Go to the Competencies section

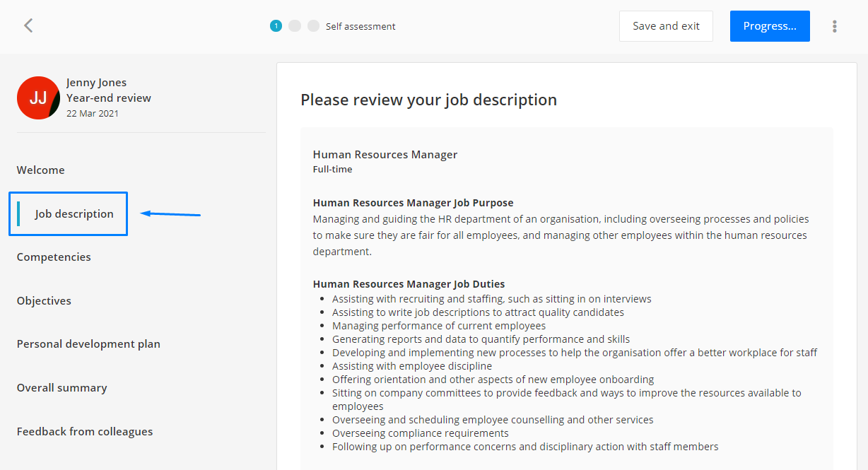tap(54, 257)
